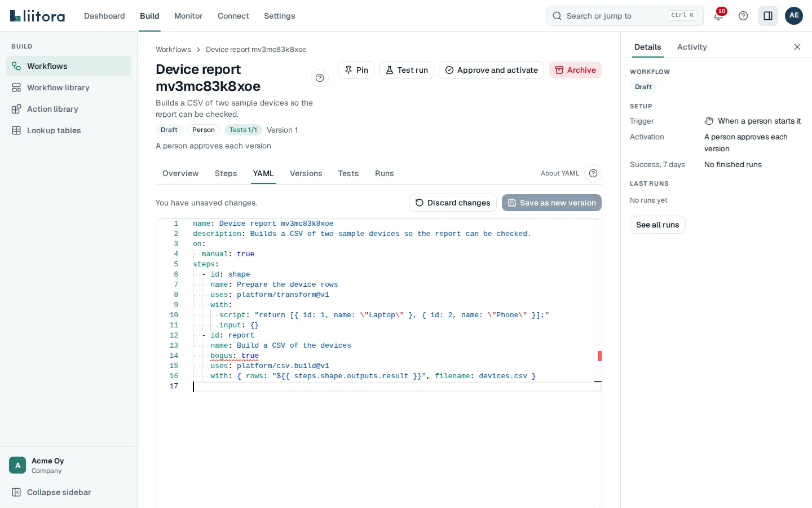Open the Tests tab
The height and width of the screenshot is (508, 812).
[x=348, y=173]
